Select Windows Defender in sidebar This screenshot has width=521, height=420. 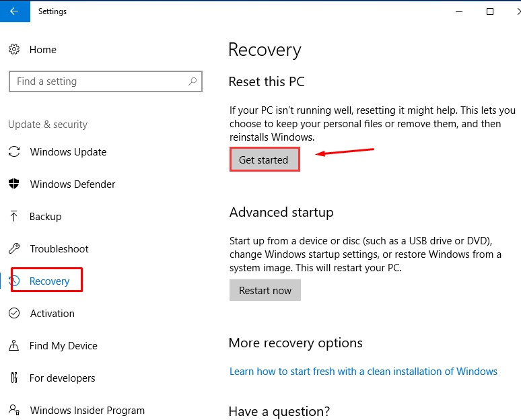[73, 184]
